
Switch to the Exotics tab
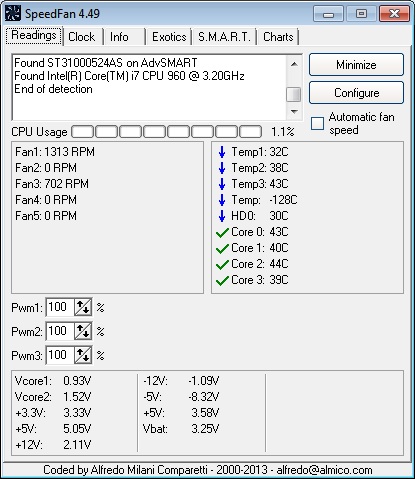pyautogui.click(x=169, y=37)
